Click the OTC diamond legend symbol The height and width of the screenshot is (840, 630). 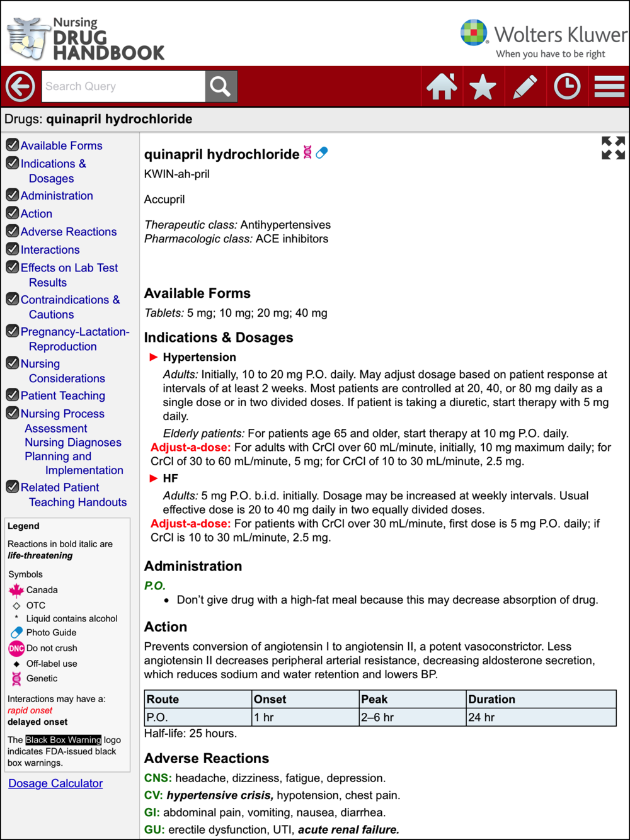pos(16,606)
